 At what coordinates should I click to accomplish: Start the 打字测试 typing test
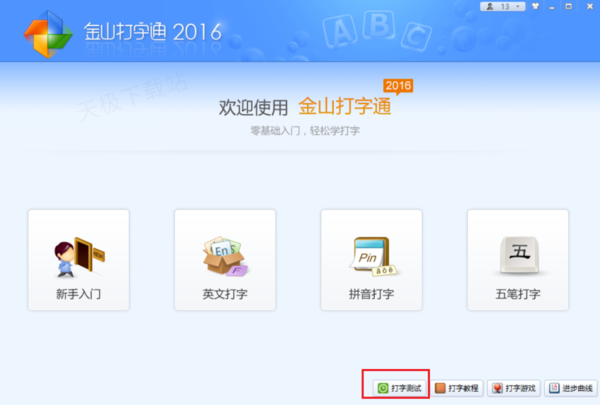click(399, 388)
